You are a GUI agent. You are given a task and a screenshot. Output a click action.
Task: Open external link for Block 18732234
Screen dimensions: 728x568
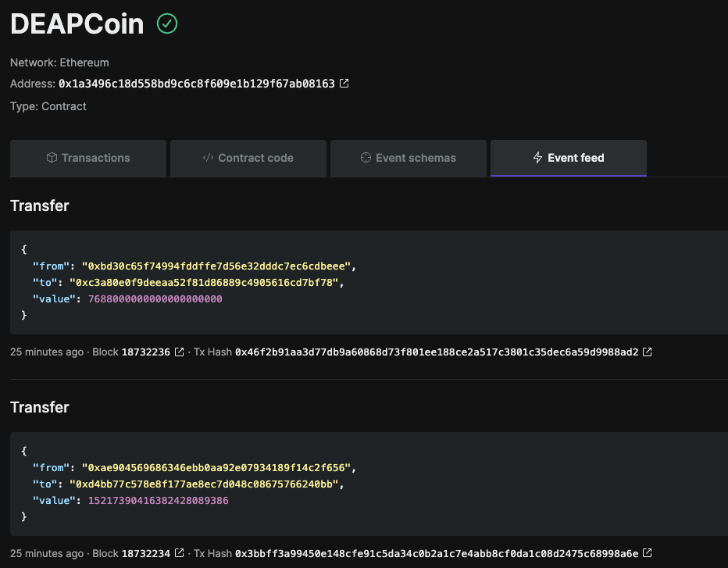coord(179,553)
